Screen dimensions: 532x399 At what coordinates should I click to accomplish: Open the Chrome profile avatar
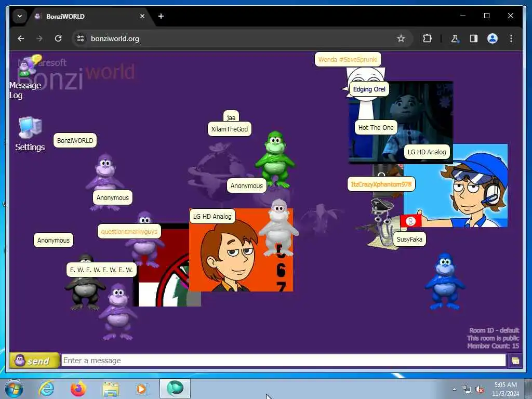pyautogui.click(x=493, y=38)
